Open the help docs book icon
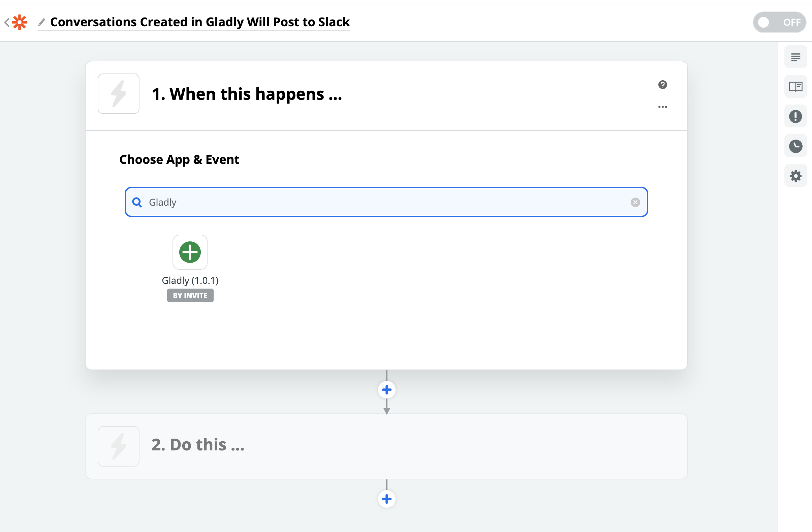The width and height of the screenshot is (812, 532). pos(795,87)
